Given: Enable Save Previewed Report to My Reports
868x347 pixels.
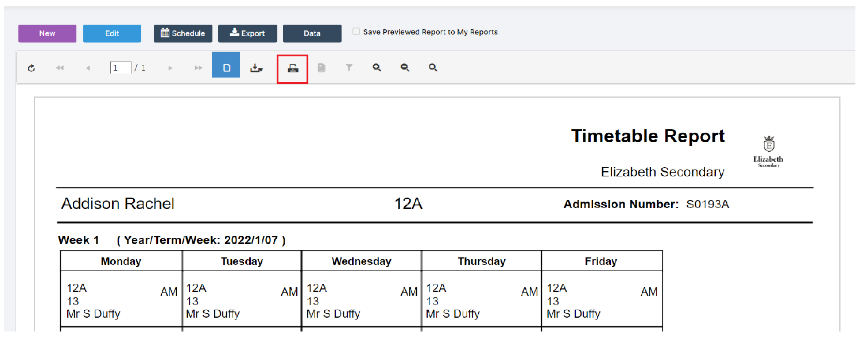Looking at the screenshot, I should pos(356,32).
